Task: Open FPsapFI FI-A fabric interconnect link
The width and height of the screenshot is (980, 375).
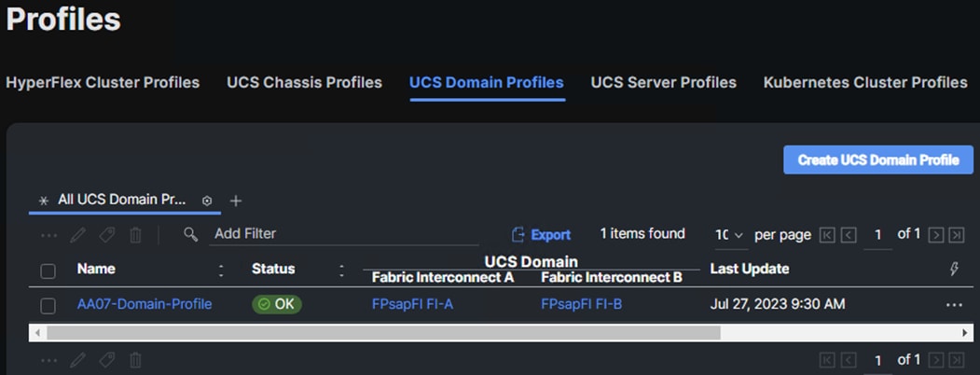Action: (x=412, y=304)
